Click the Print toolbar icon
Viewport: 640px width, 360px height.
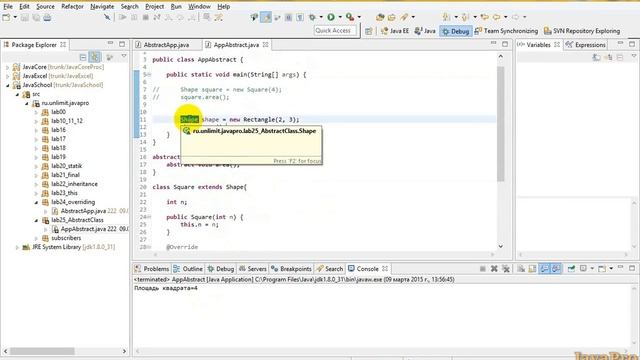coord(47,17)
